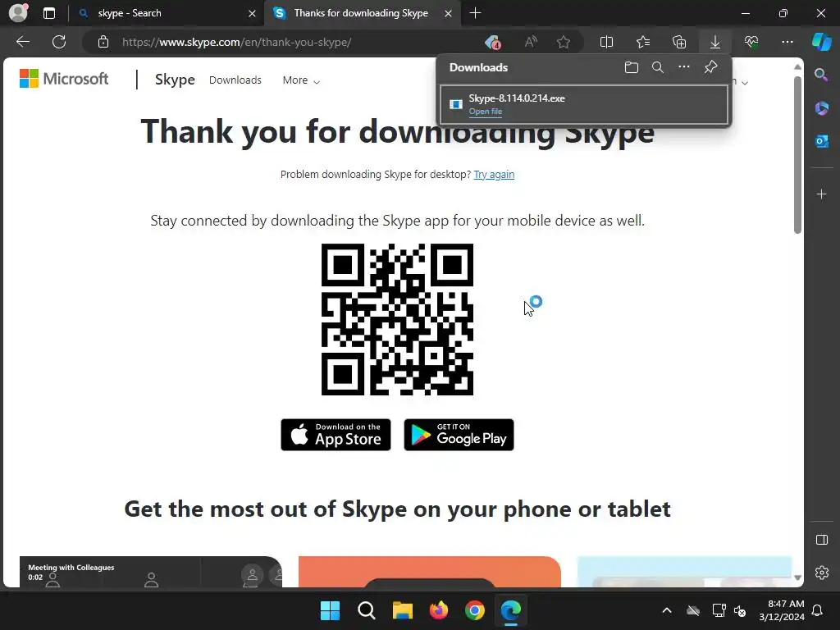Open Download on the App Store badge
840x630 pixels.
click(336, 435)
